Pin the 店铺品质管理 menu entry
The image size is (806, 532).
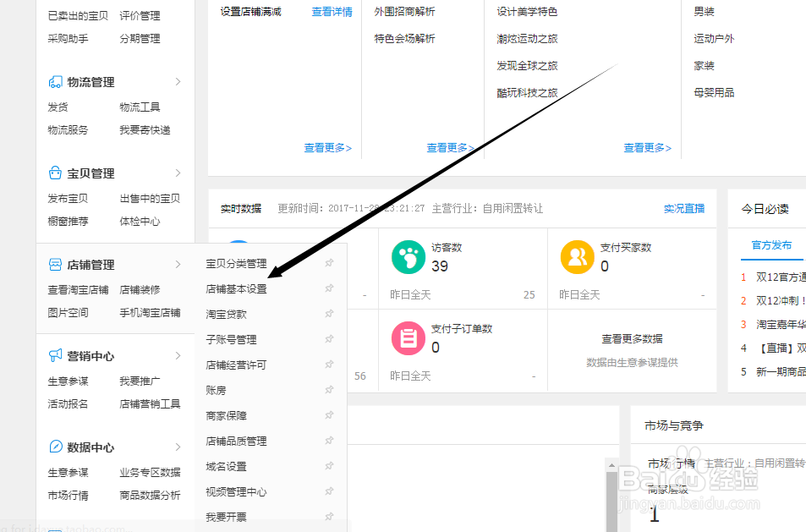(x=329, y=441)
